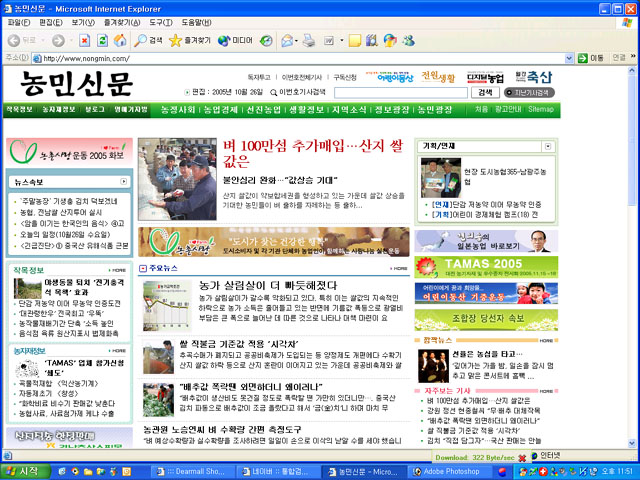Click the Windows 시작 Start button
Viewport: 640px width, 480px height.
(24, 471)
